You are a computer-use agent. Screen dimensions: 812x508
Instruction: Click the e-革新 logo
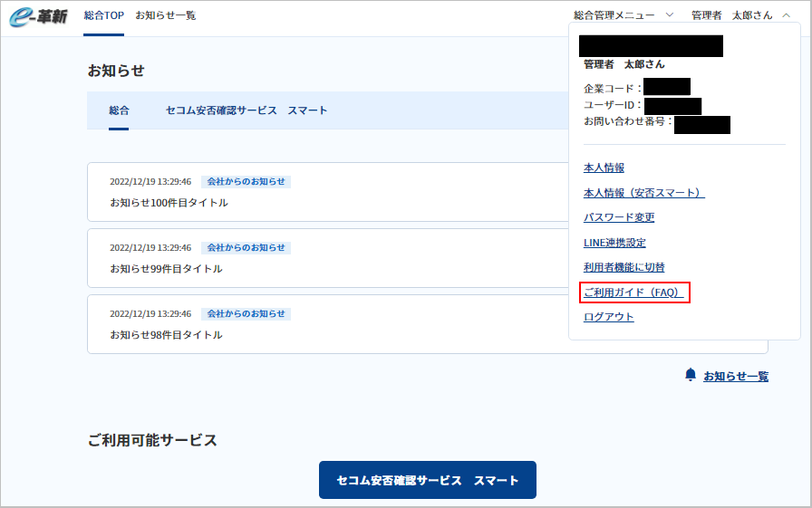(38, 16)
